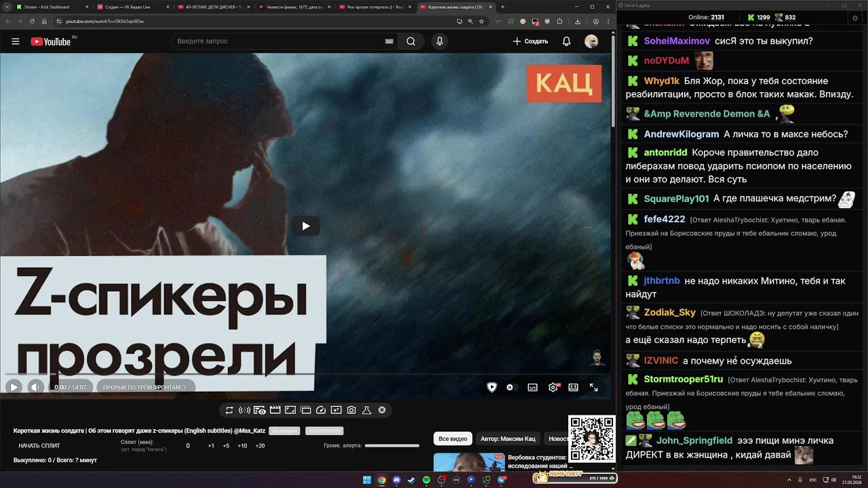Click the Создать create button
Viewport: 868px width, 488px height.
[530, 41]
